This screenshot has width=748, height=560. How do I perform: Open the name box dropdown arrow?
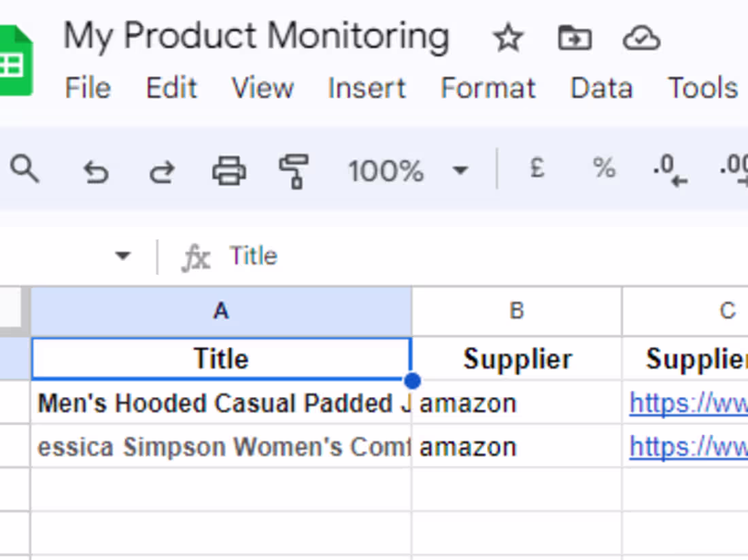(x=123, y=256)
